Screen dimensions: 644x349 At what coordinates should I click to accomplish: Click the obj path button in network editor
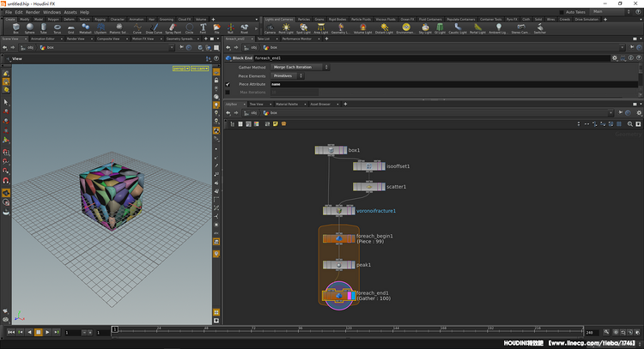[251, 113]
